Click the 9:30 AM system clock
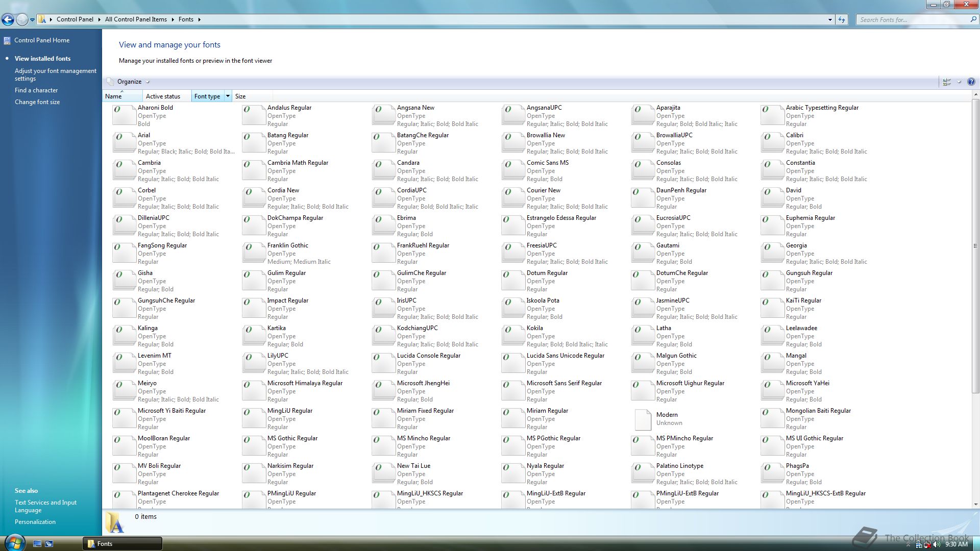The width and height of the screenshot is (980, 551). (956, 544)
